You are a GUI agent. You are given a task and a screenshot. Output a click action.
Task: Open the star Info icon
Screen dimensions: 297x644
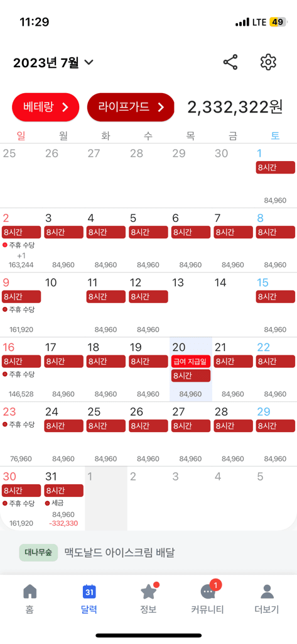(x=148, y=591)
